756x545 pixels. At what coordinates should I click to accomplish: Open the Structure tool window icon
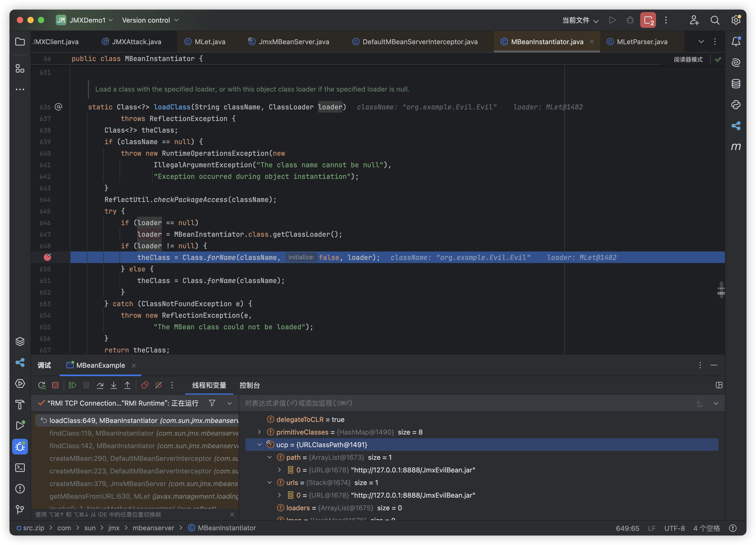(x=20, y=68)
